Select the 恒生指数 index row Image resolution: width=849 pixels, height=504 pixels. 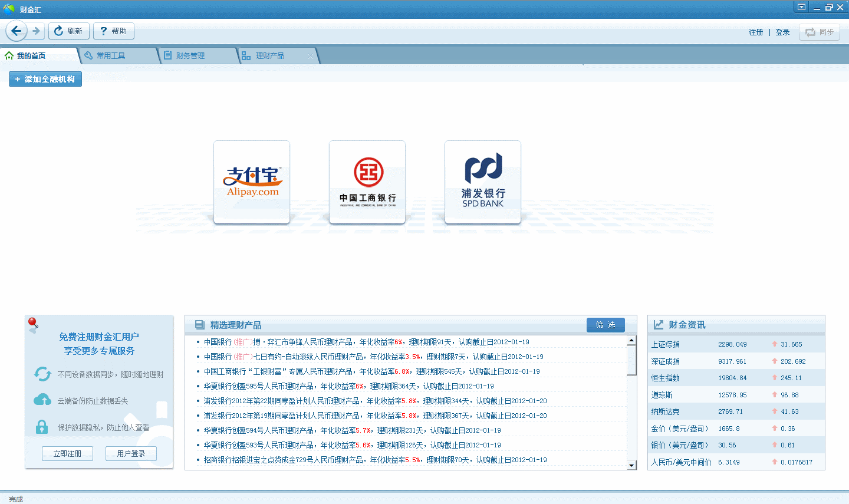click(736, 378)
